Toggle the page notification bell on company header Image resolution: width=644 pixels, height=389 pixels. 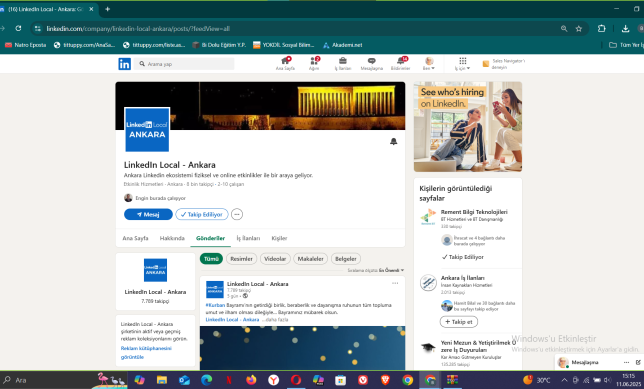click(x=393, y=142)
